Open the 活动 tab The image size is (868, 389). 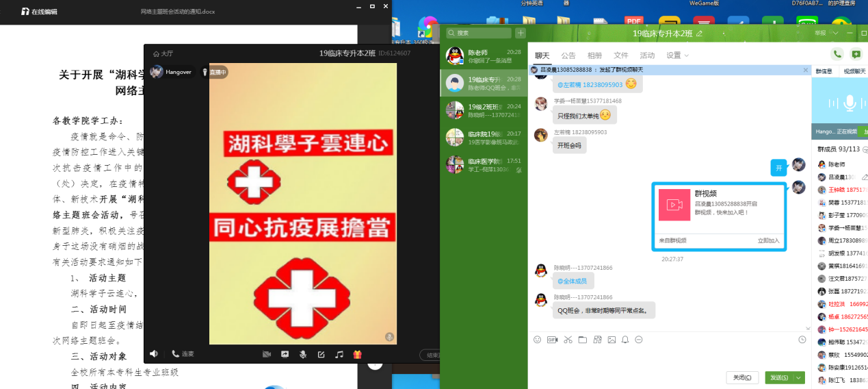coord(647,55)
